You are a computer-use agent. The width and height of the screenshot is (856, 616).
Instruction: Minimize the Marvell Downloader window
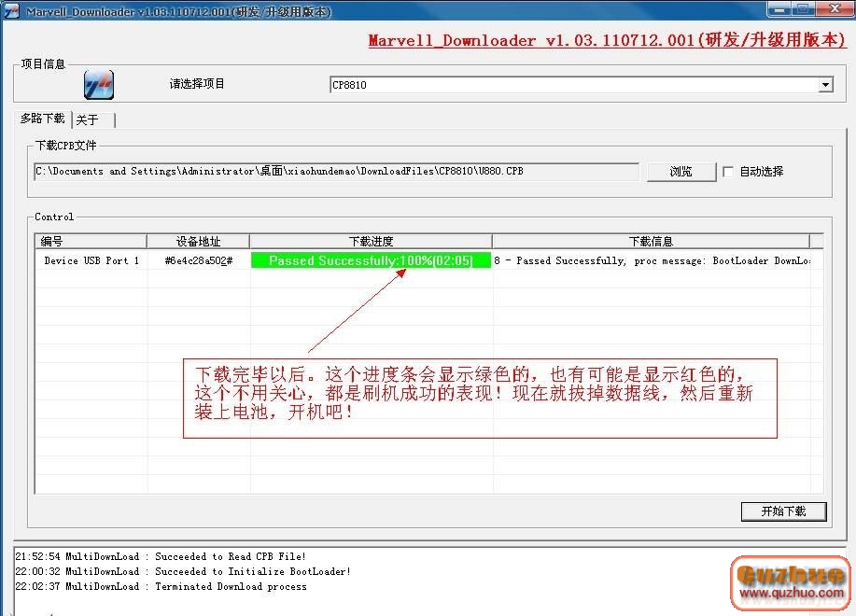point(779,9)
